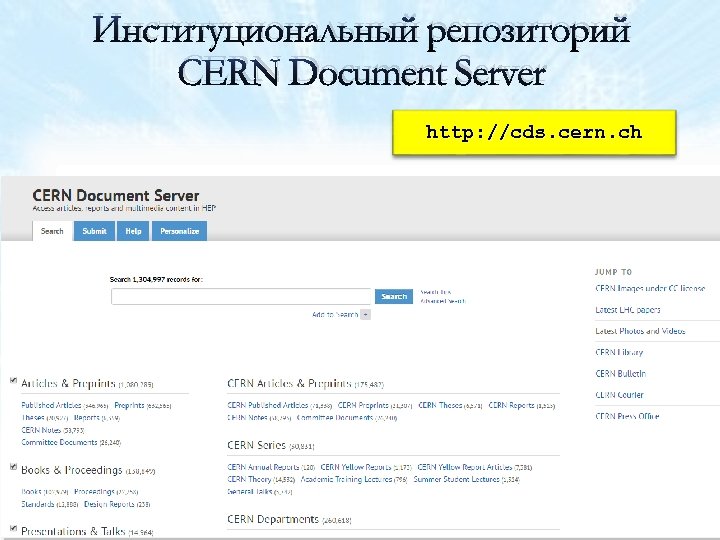Open the Published Articles collection
The height and width of the screenshot is (540, 720).
(51, 405)
